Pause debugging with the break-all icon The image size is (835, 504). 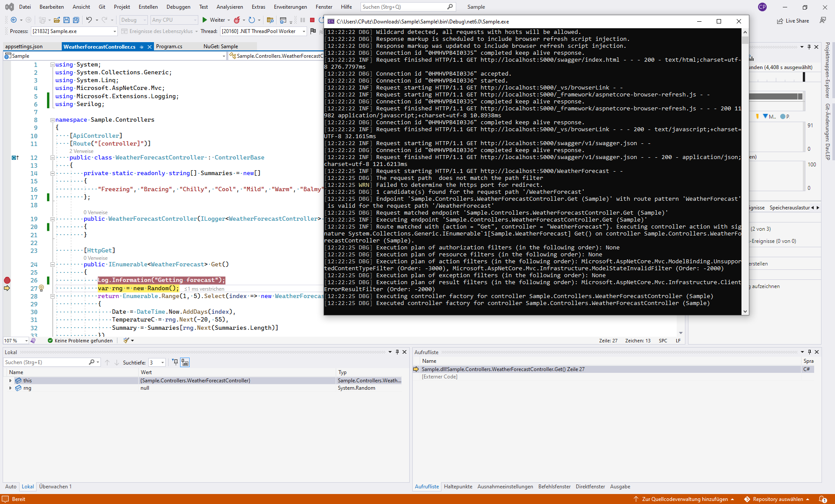(302, 20)
